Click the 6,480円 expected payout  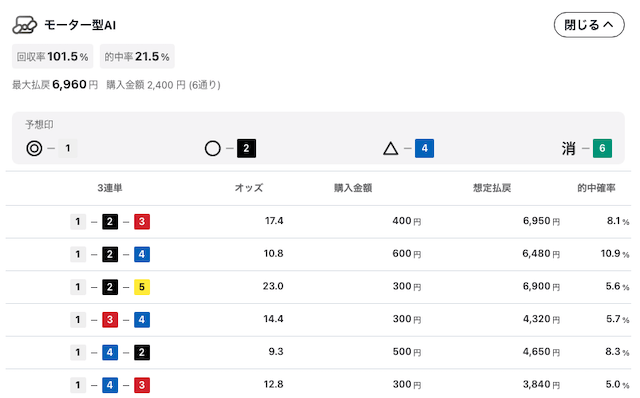pyautogui.click(x=541, y=253)
